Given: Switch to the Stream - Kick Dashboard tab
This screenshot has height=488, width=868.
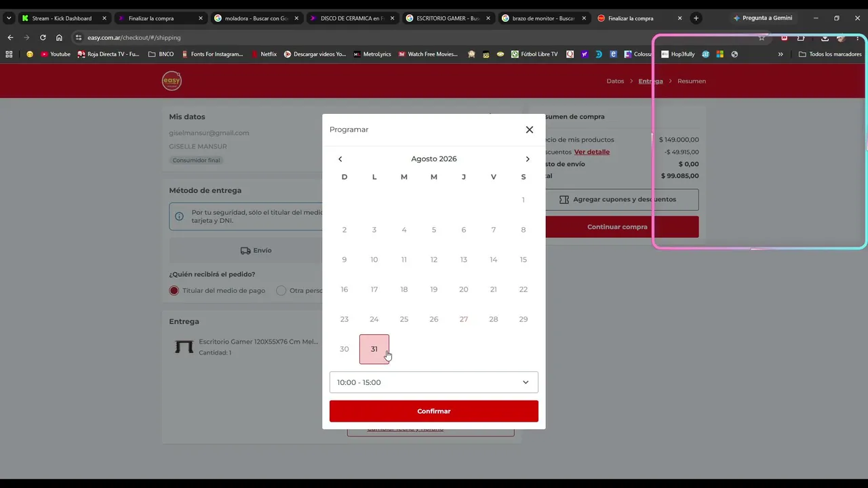Looking at the screenshot, I should click(x=62, y=18).
